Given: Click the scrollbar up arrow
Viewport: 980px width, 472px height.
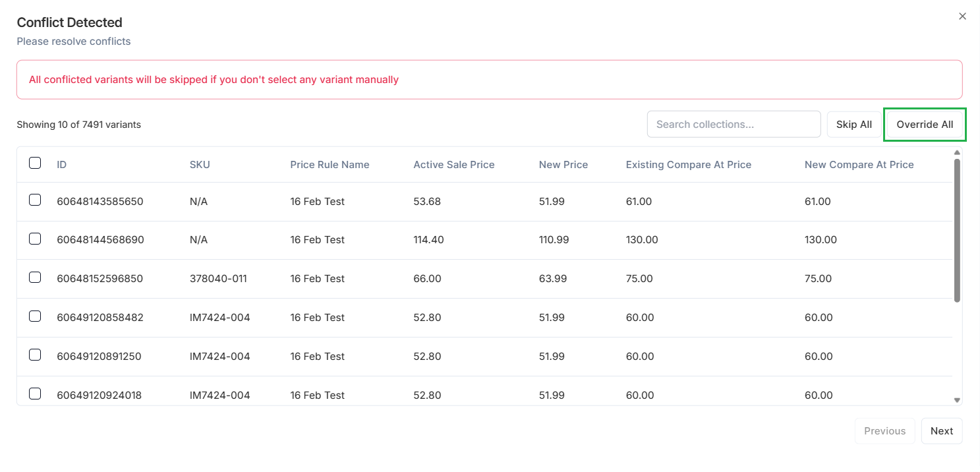Looking at the screenshot, I should [x=957, y=153].
